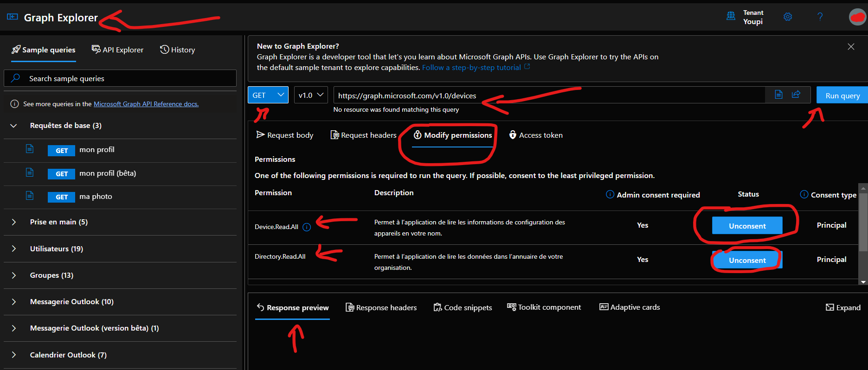The width and height of the screenshot is (868, 370).
Task: Click the Admin consent required column header
Action: point(658,195)
